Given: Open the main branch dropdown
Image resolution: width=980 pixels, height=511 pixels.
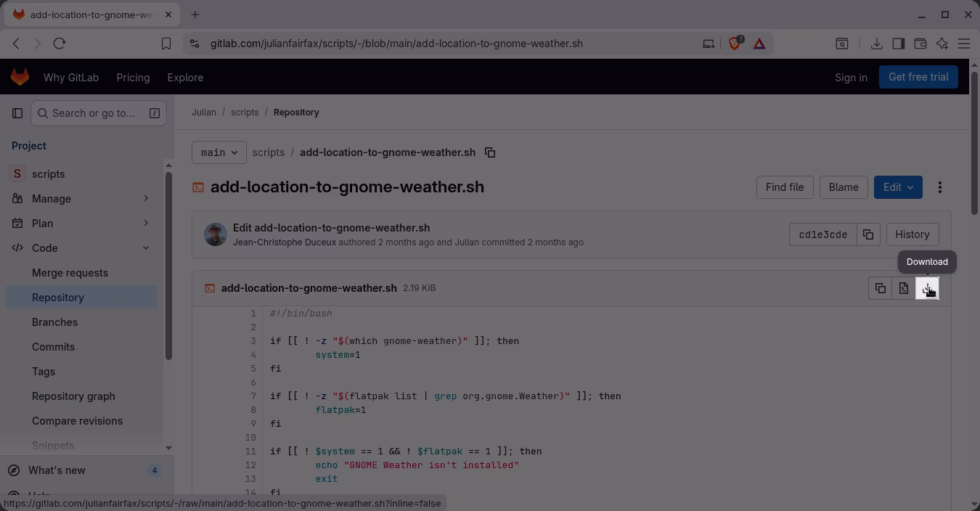Looking at the screenshot, I should [219, 152].
